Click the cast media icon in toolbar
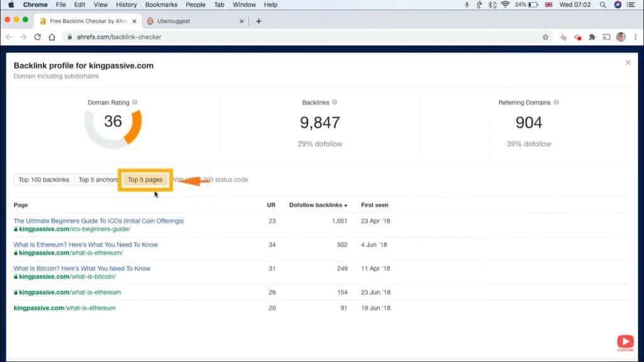Screen dimensions: 644x362 [x=606, y=37]
